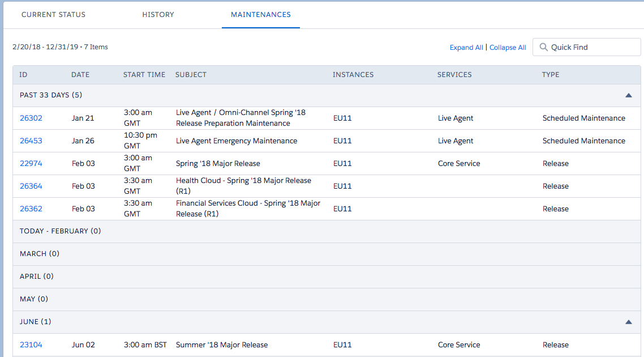
Task: Click EU11 instance in row 26364
Action: 342,186
